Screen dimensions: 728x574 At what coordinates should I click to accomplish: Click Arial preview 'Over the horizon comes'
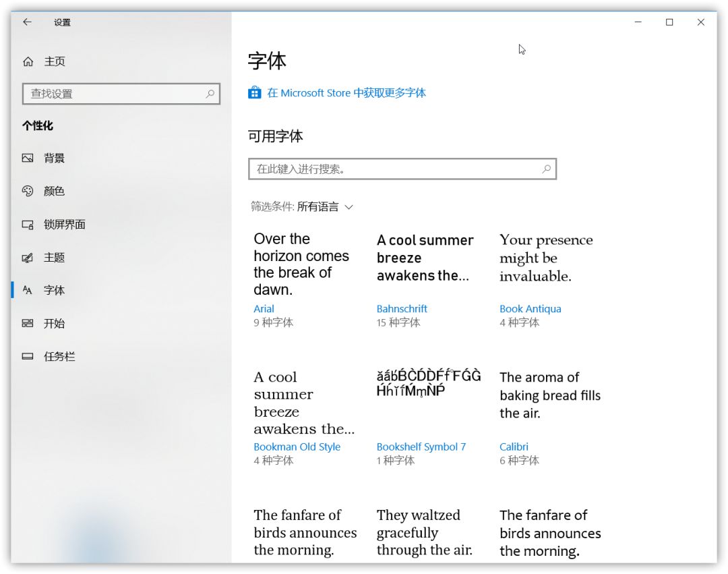tap(301, 264)
